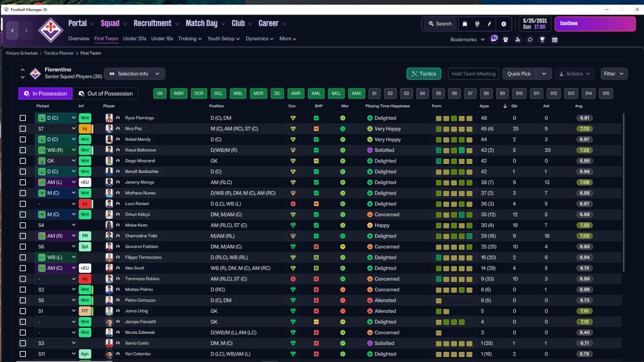Viewport: 644px width, 362px height.
Task: Click the PR badge on Chemsdine Talbi's row
Action: coord(85,236)
